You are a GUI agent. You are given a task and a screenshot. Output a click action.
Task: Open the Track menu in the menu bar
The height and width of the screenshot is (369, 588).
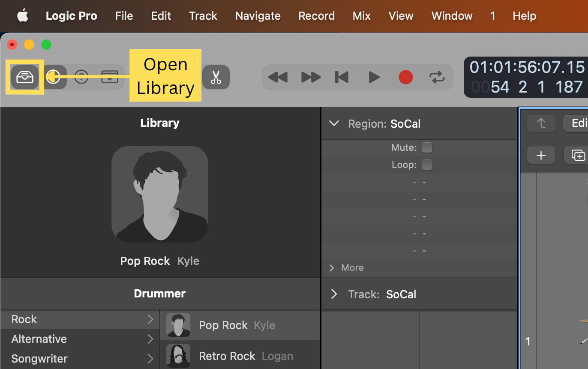(202, 15)
